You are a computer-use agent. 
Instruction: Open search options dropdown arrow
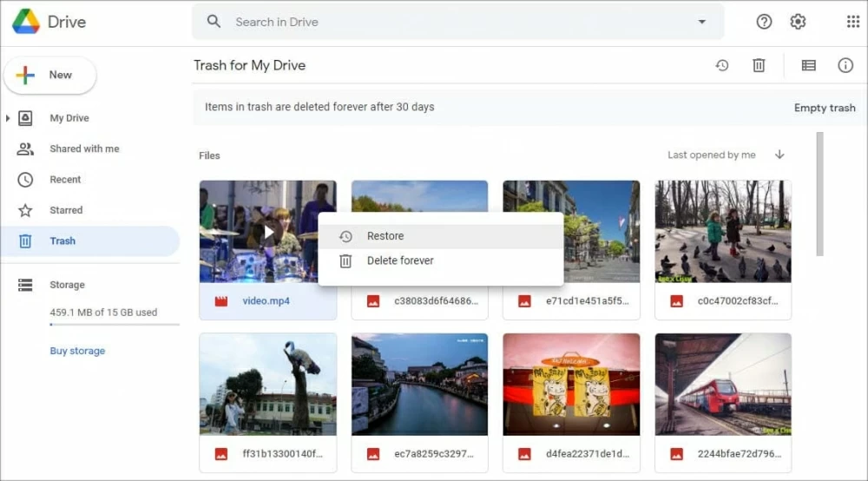[701, 22]
